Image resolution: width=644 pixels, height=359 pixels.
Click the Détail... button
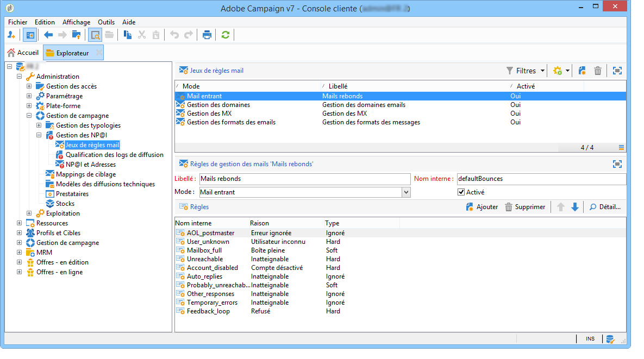pyautogui.click(x=604, y=207)
